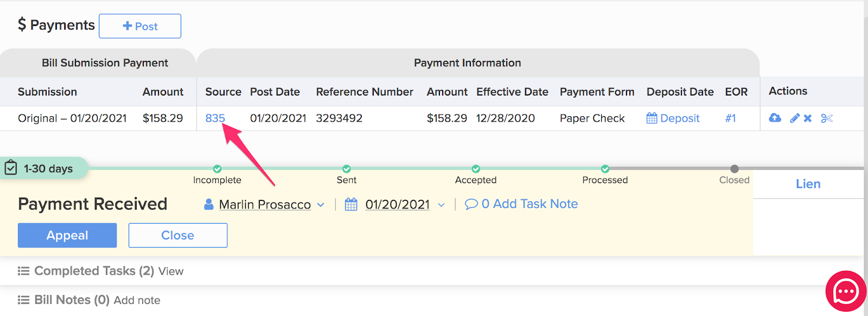The width and height of the screenshot is (868, 316).
Task: Click the user icon next to Marlin Prosacco
Action: coord(208,204)
